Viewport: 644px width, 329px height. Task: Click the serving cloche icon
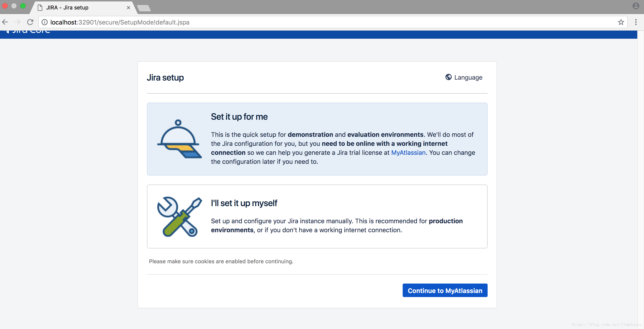[179, 139]
